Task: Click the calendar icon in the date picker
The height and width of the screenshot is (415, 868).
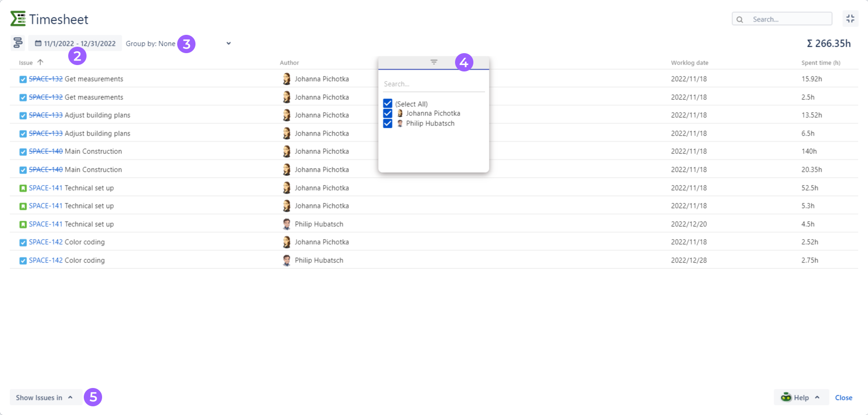Action: 38,43
